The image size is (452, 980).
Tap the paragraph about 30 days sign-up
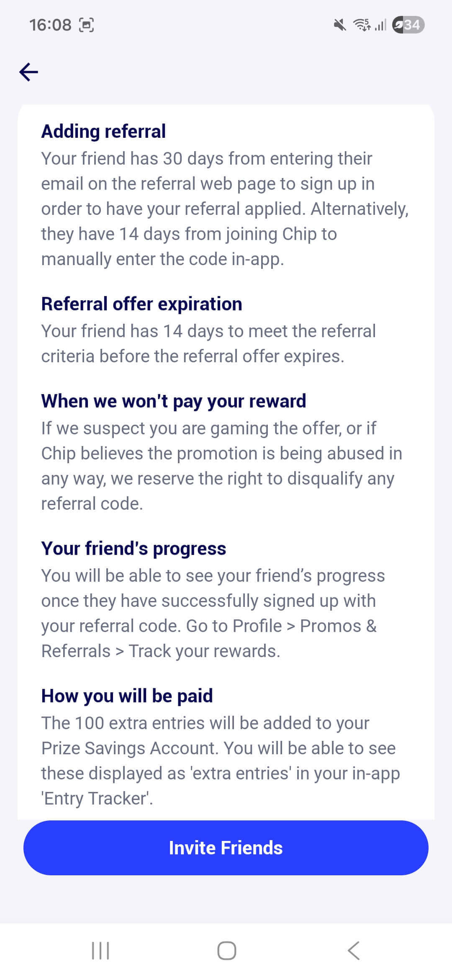click(x=224, y=209)
